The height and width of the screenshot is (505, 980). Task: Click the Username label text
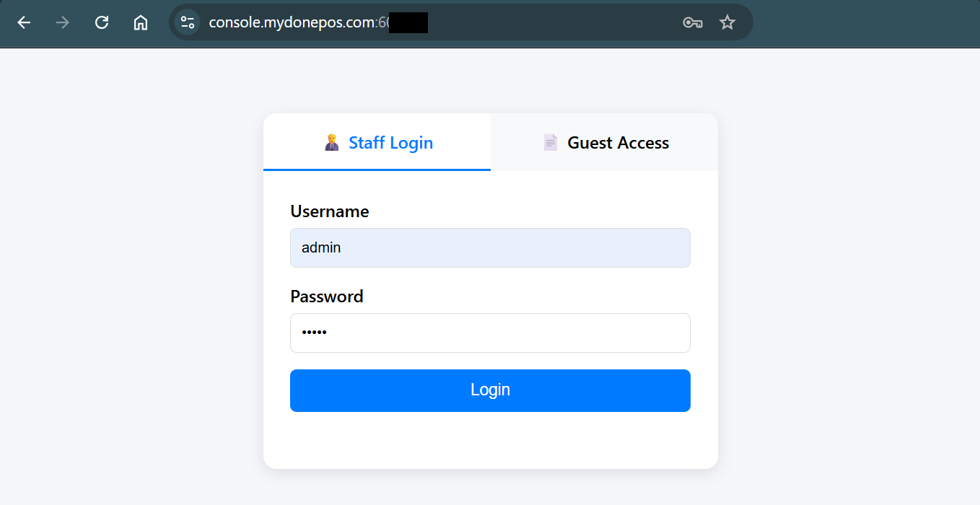[329, 211]
